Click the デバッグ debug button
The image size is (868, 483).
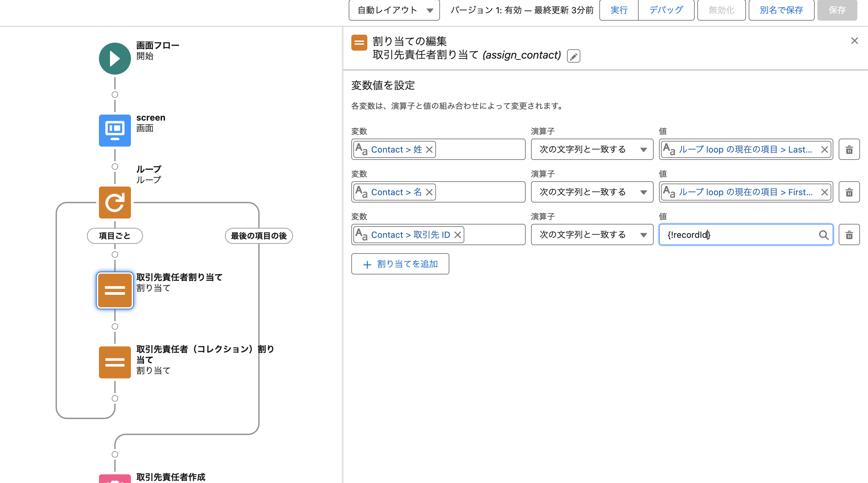[x=666, y=10]
